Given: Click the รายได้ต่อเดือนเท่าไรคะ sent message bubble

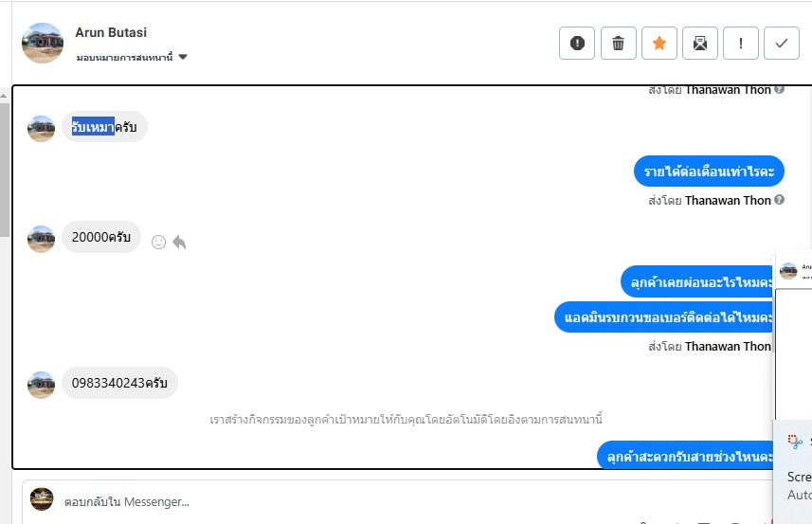Looking at the screenshot, I should pyautogui.click(x=709, y=172).
